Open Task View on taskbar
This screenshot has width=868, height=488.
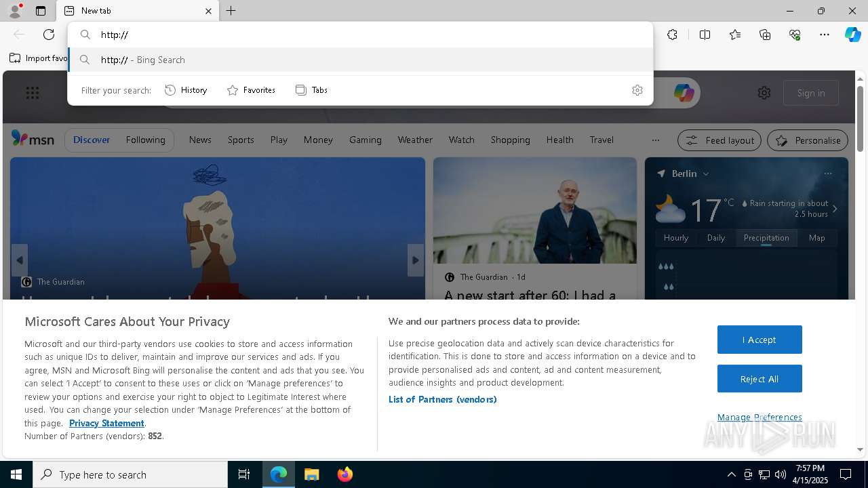coord(244,474)
